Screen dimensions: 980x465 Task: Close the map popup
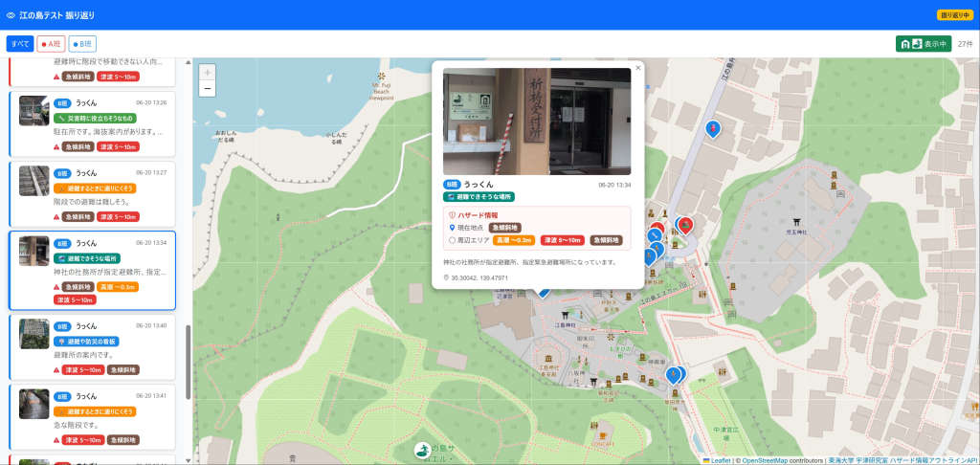638,68
